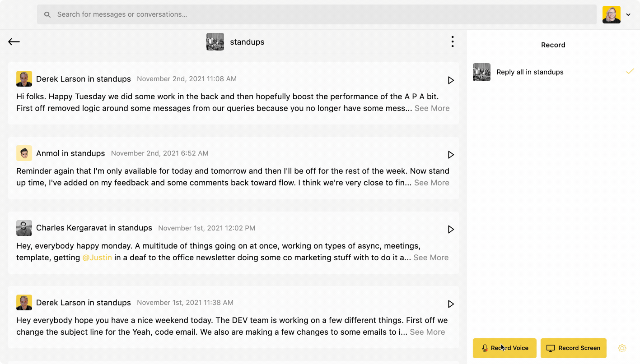Click the message search input field
Image resolution: width=640 pixels, height=364 pixels.
pyautogui.click(x=316, y=14)
